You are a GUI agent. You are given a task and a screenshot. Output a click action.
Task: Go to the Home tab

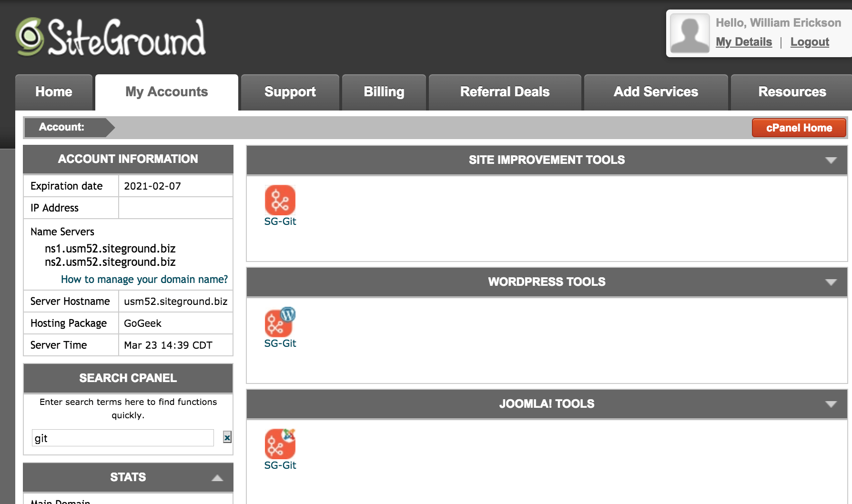54,92
